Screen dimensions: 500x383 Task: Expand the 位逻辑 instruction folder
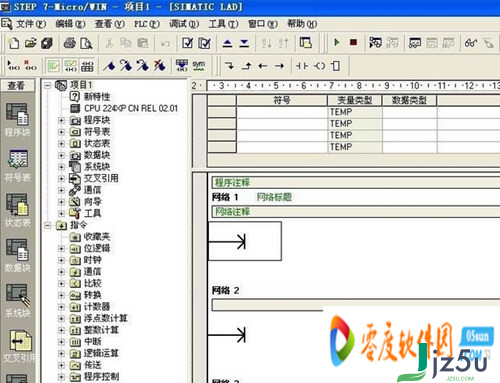[x=61, y=248]
